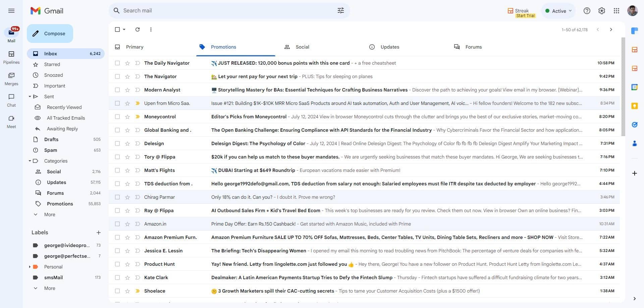Open Merges in the left rail
The width and height of the screenshot is (644, 308).
coord(11,79)
